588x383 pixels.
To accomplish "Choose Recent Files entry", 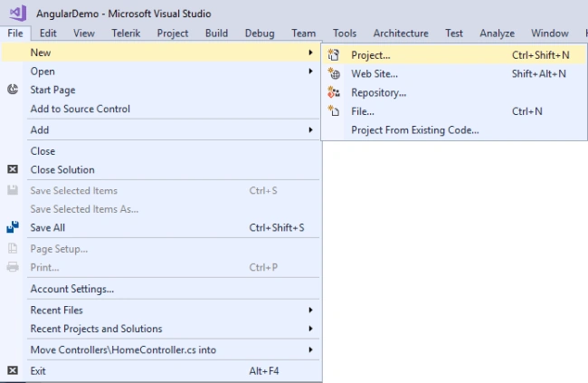I will coord(161,310).
